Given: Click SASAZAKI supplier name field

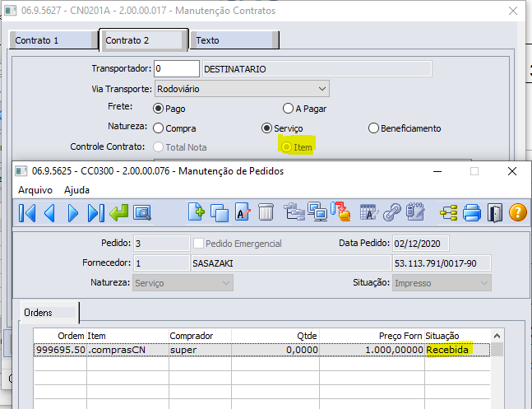Looking at the screenshot, I should coord(291,263).
